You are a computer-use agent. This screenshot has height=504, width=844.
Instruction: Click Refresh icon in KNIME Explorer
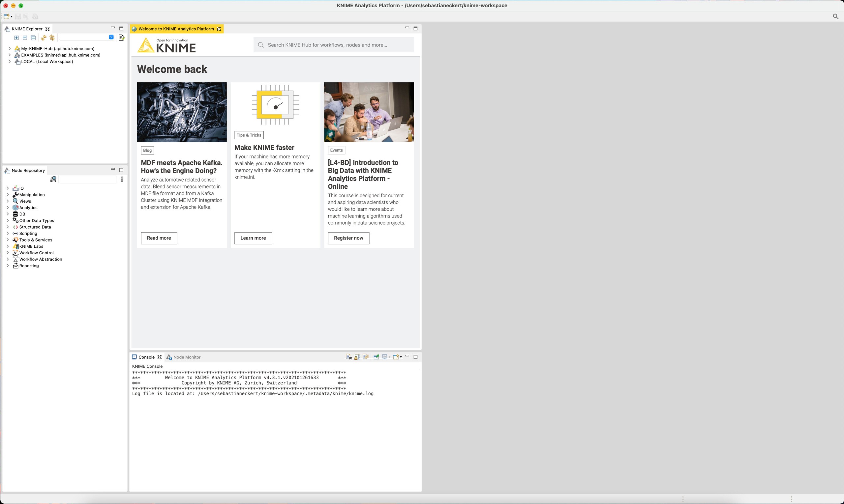tap(44, 38)
